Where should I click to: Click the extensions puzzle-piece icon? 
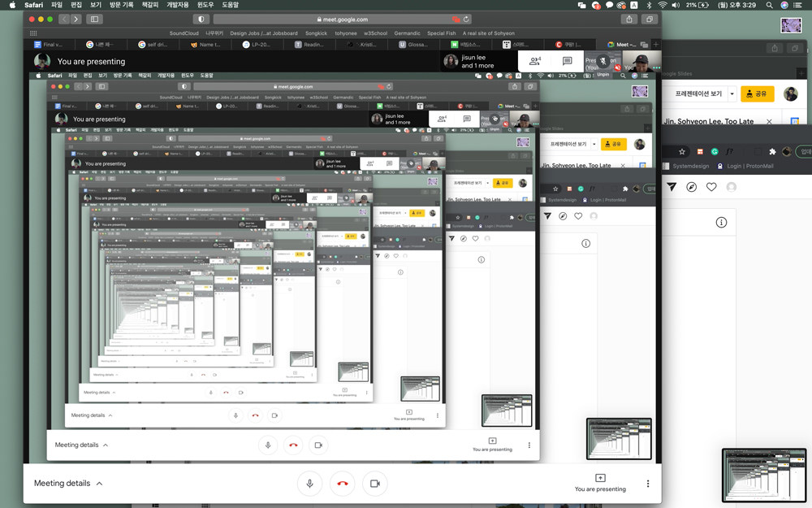pos(772,151)
